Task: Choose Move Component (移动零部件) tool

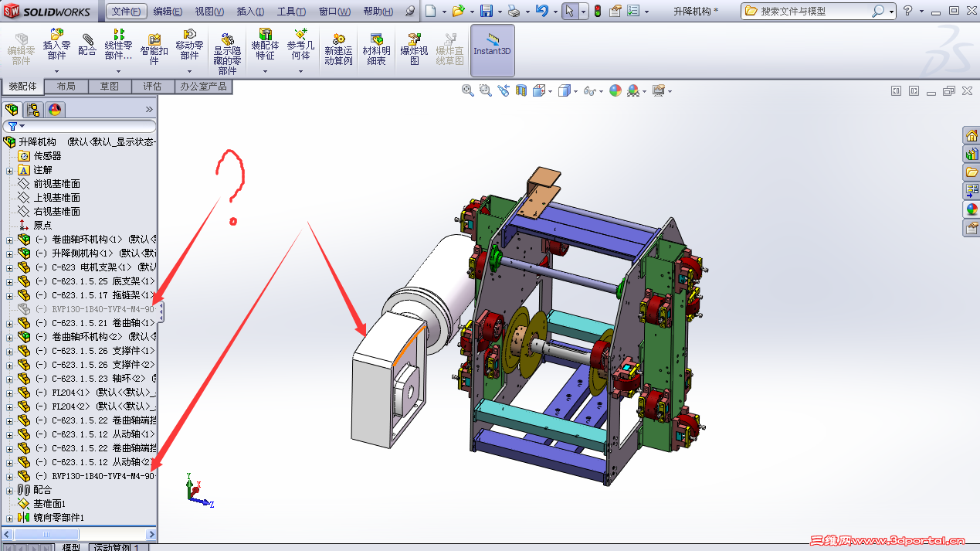Action: coord(189,45)
